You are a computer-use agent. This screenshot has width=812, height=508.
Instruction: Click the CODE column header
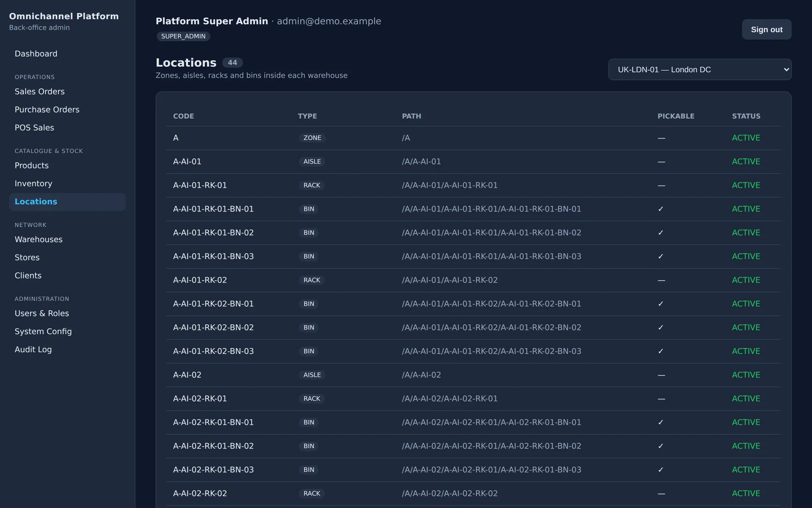pos(184,116)
